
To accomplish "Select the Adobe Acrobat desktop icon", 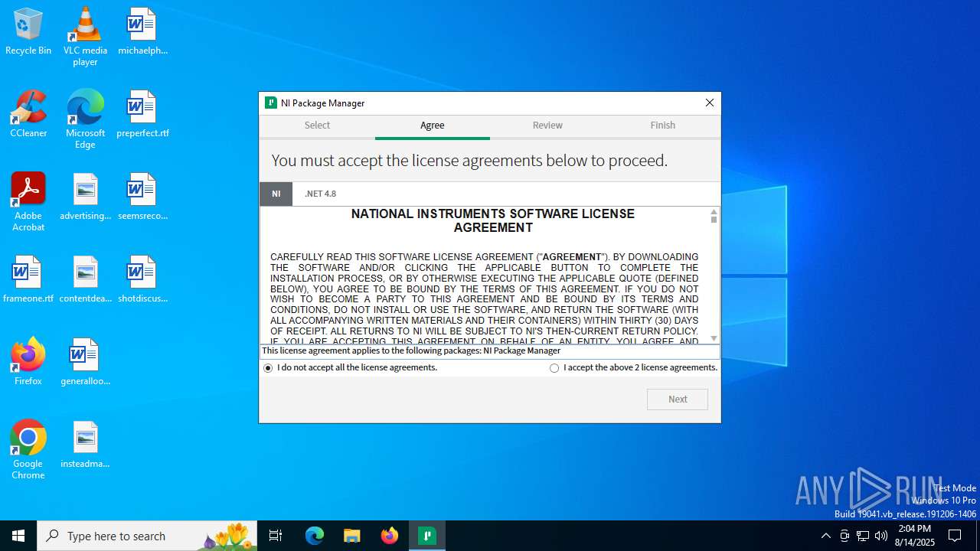I will [28, 202].
